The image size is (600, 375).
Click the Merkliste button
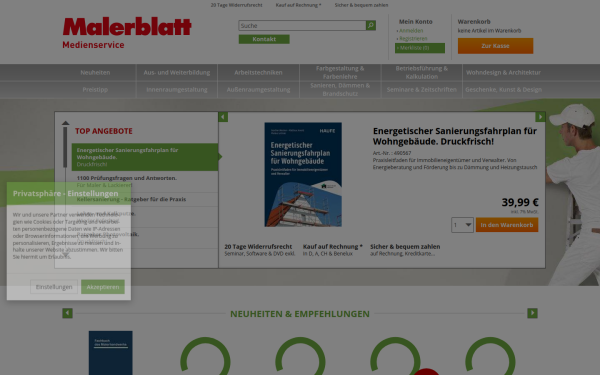(420, 48)
